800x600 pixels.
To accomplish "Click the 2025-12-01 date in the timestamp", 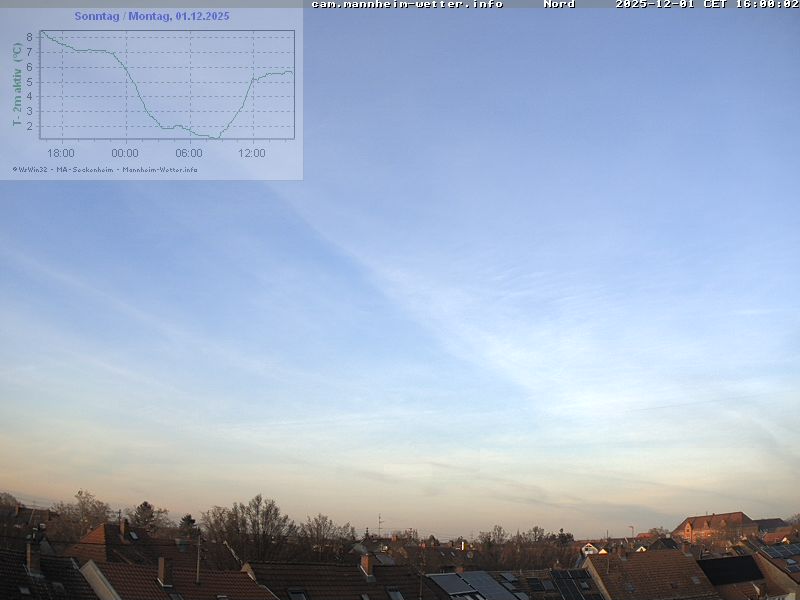I will click(x=655, y=4).
